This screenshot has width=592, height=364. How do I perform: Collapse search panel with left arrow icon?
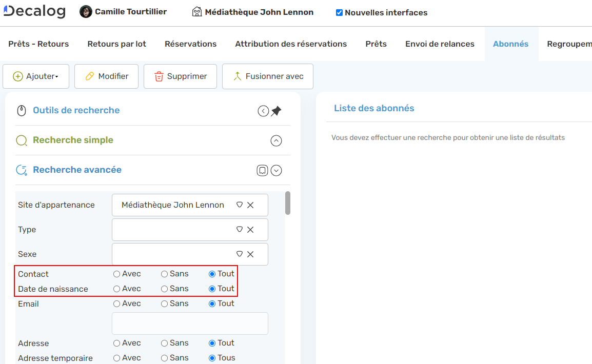(263, 111)
